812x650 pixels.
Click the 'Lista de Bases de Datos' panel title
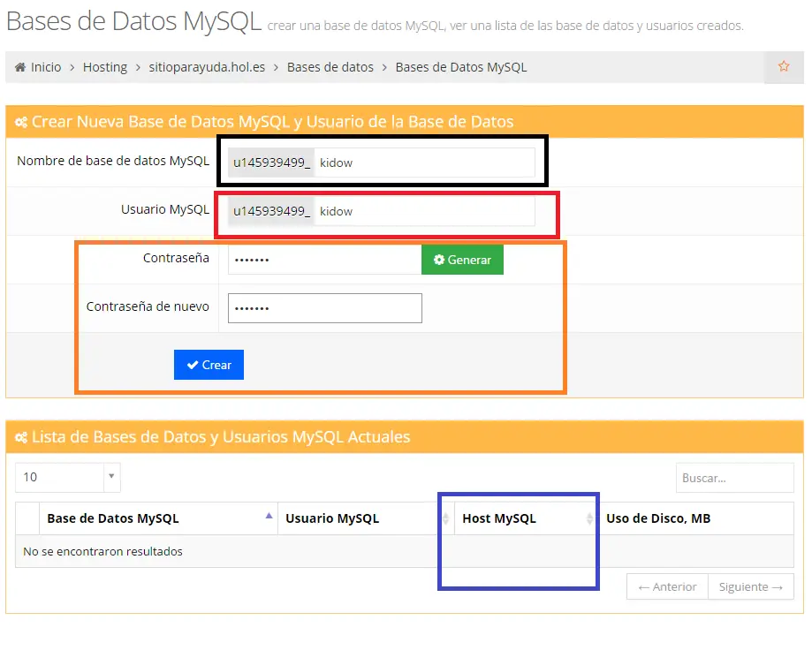click(221, 437)
